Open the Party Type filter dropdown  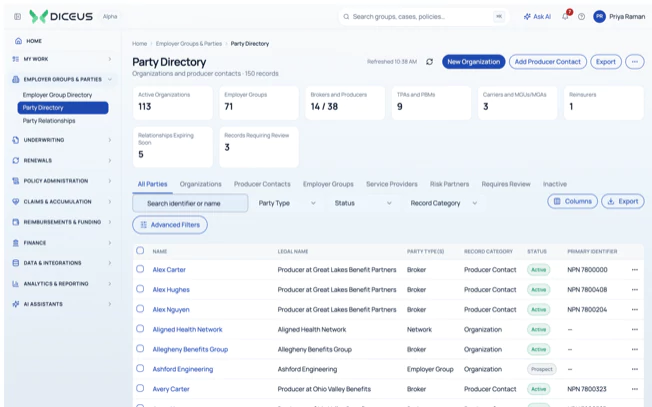[287, 203]
